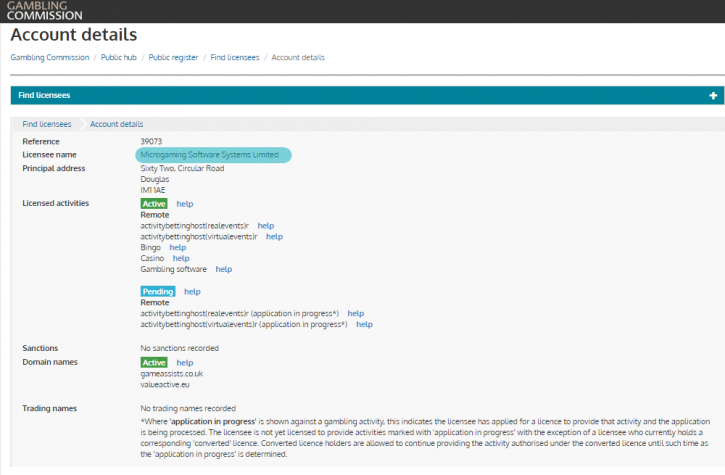Open help for virtualevents application in progress

(x=364, y=324)
